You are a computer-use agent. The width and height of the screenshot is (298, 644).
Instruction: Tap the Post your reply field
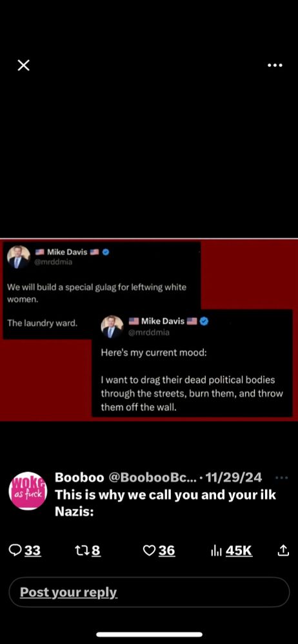point(149,592)
